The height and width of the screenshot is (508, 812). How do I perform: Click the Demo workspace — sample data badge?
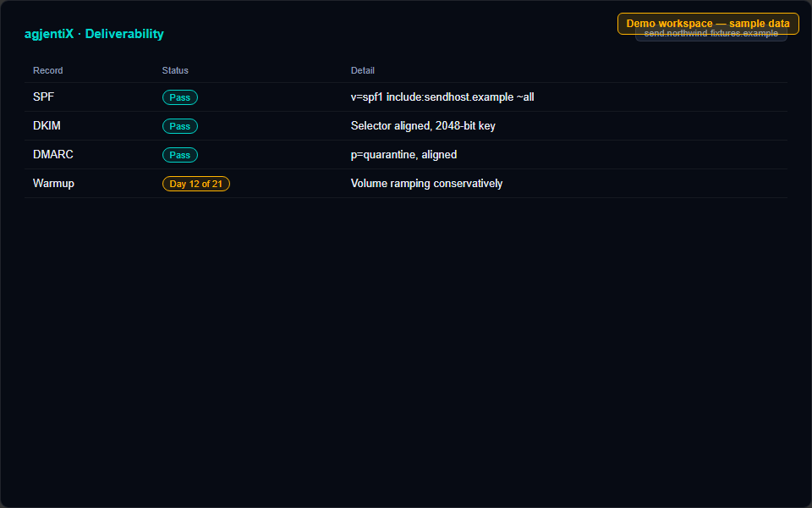708,24
